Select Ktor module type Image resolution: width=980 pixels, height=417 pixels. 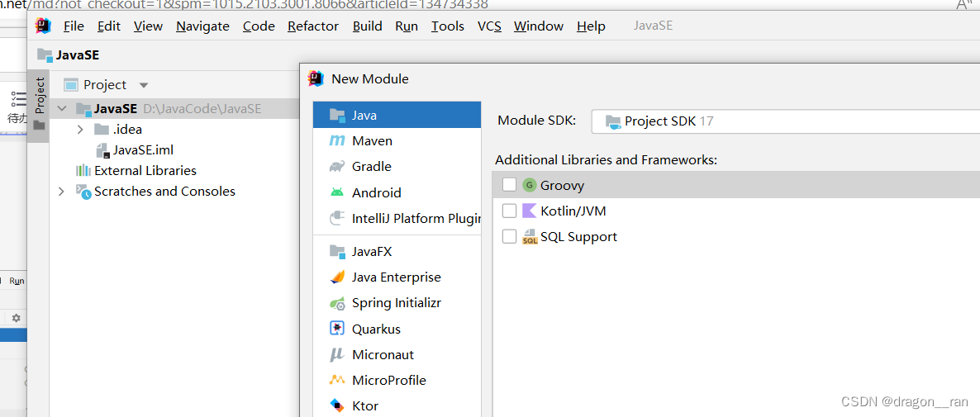point(397,405)
